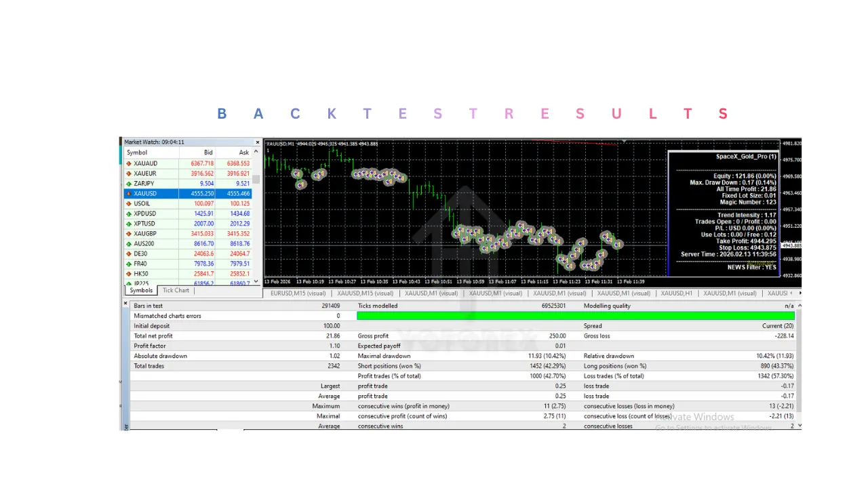868x488 pixels.
Task: Click the XPTUSD up-arrow icon
Action: pyautogui.click(x=129, y=224)
